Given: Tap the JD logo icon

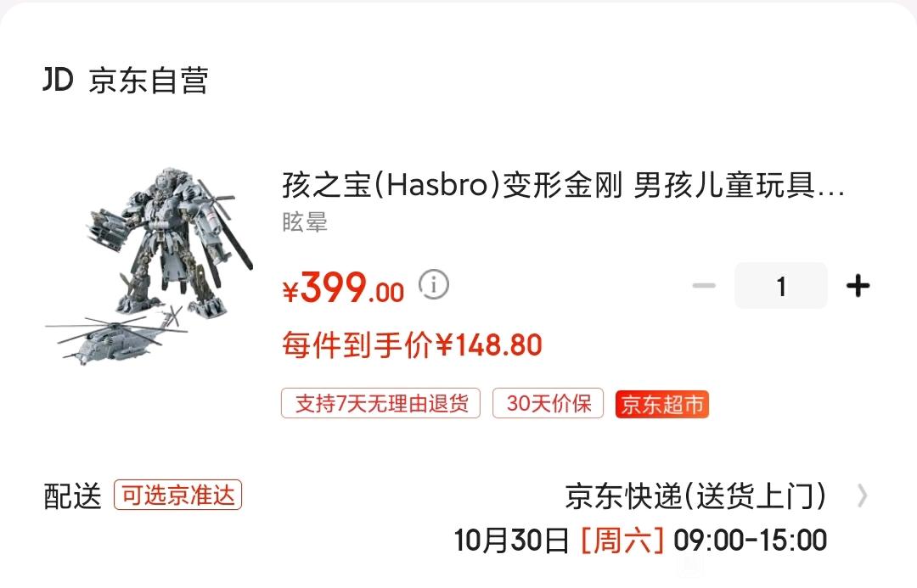Looking at the screenshot, I should (58, 80).
